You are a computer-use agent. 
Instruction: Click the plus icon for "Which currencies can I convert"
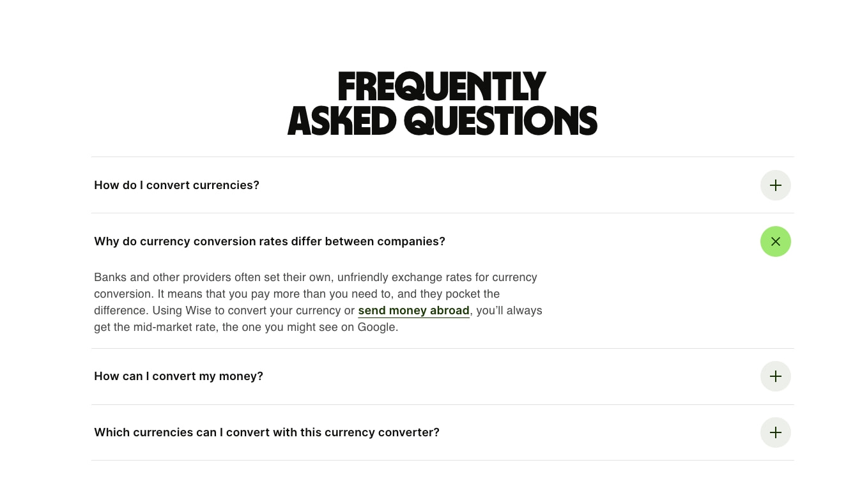pos(775,432)
